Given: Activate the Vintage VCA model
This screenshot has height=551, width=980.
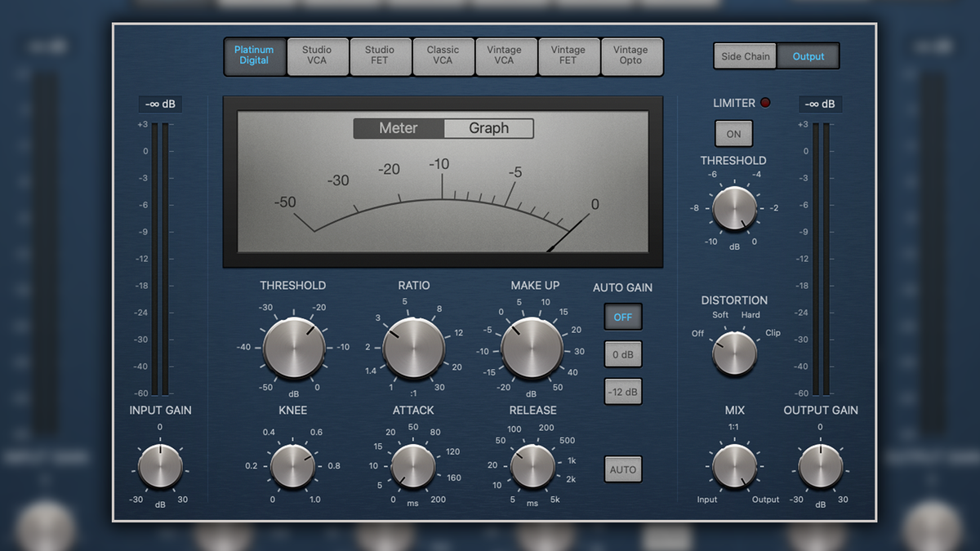Looking at the screenshot, I should [506, 56].
